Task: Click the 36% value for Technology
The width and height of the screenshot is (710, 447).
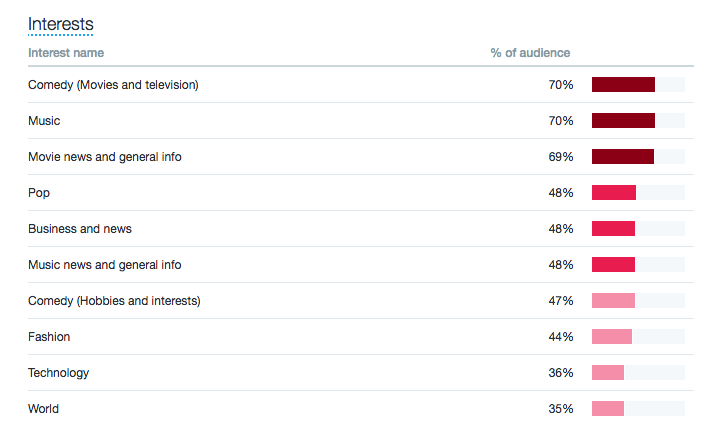Action: (561, 373)
